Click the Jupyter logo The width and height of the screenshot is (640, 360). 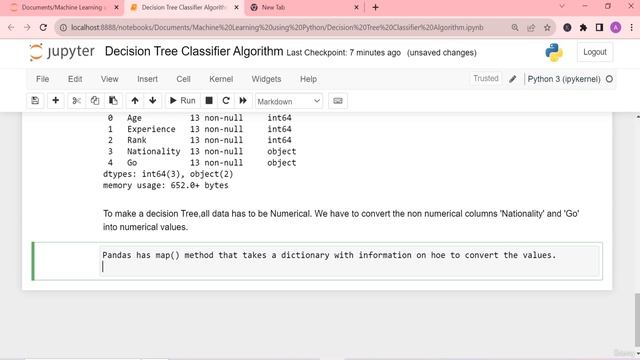[62, 52]
